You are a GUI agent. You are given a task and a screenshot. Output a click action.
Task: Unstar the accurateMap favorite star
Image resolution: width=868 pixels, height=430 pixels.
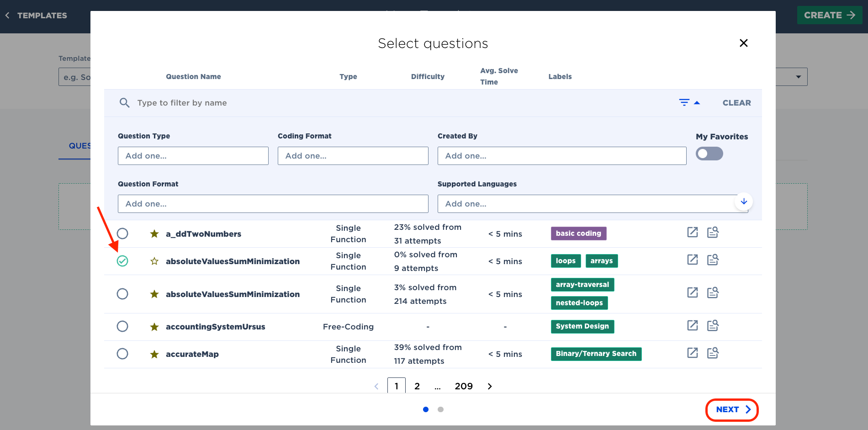(154, 354)
